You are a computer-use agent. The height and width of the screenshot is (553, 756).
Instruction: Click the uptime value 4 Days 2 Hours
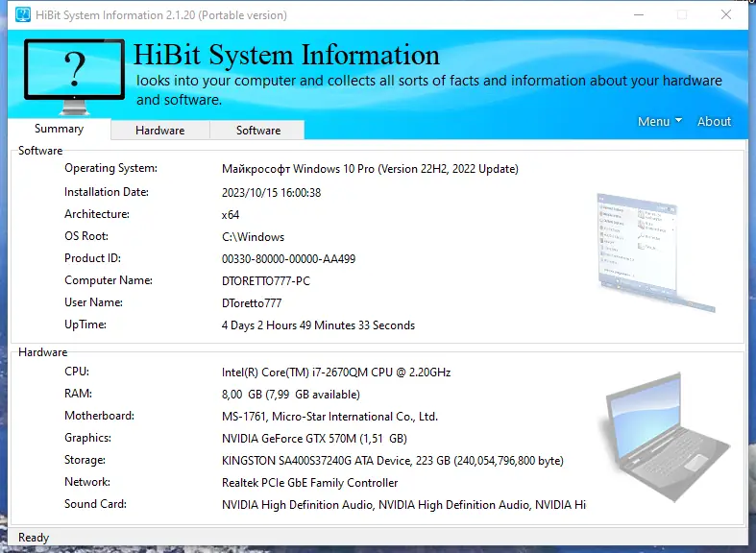(x=318, y=325)
